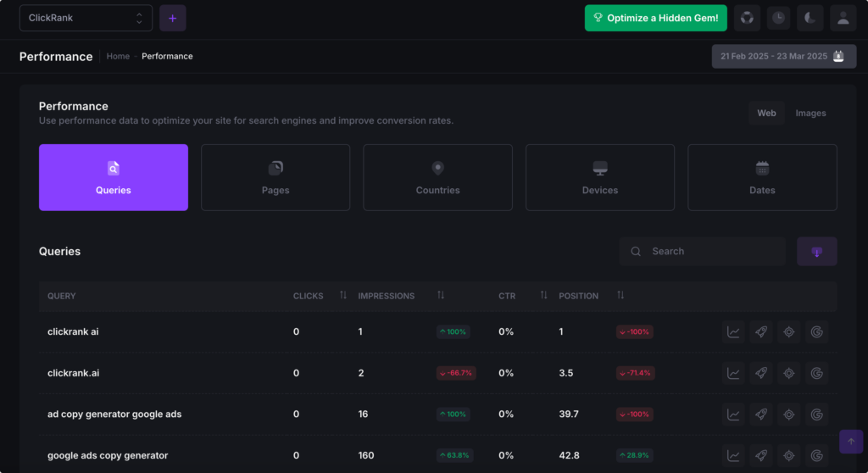
Task: Switch to the Images search type
Action: click(810, 113)
